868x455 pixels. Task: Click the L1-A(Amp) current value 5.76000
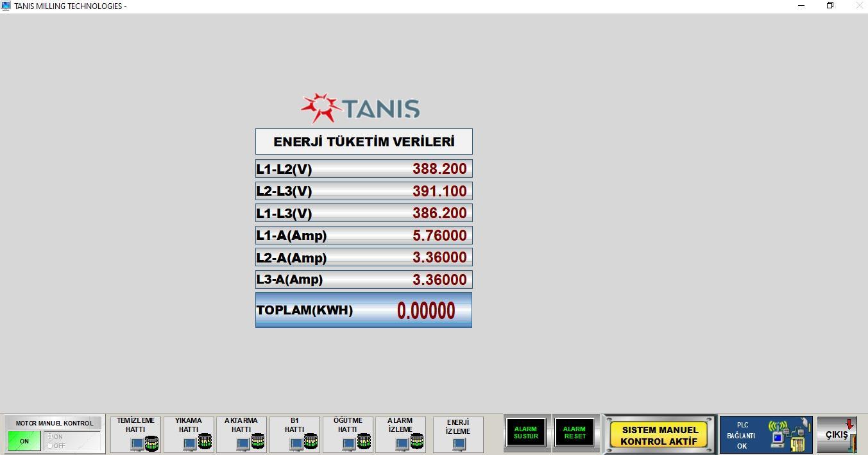point(439,236)
